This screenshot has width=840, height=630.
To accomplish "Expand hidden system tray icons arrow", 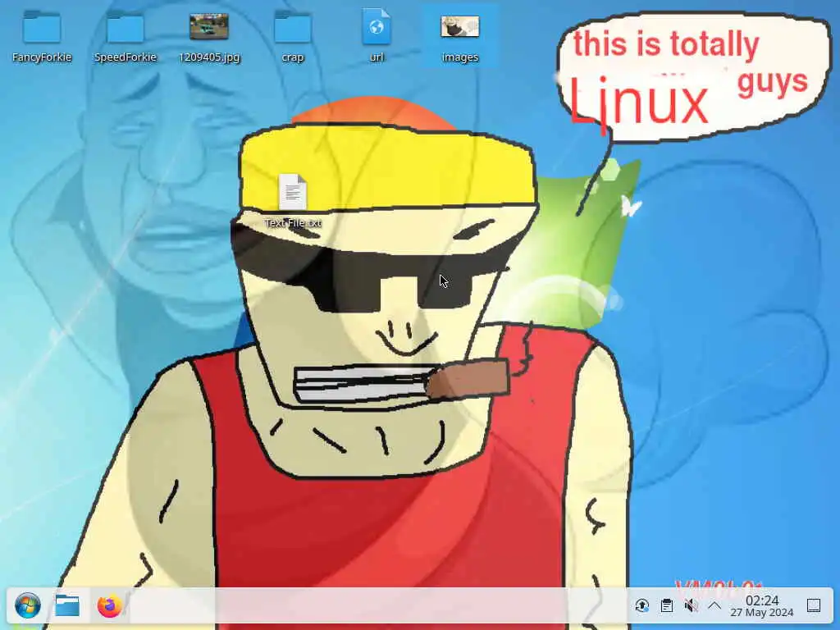I will 714,606.
